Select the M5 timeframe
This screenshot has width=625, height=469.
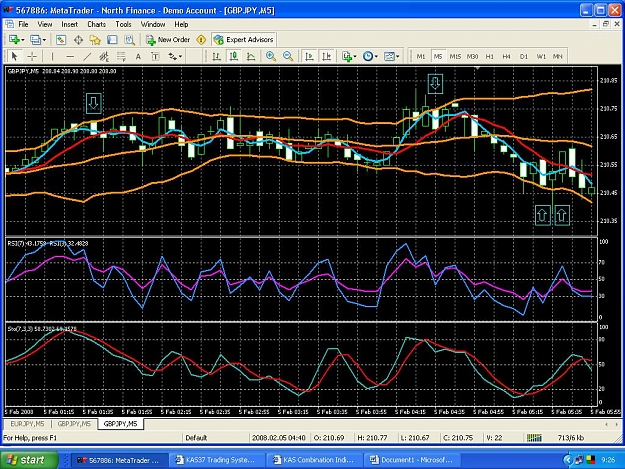438,57
